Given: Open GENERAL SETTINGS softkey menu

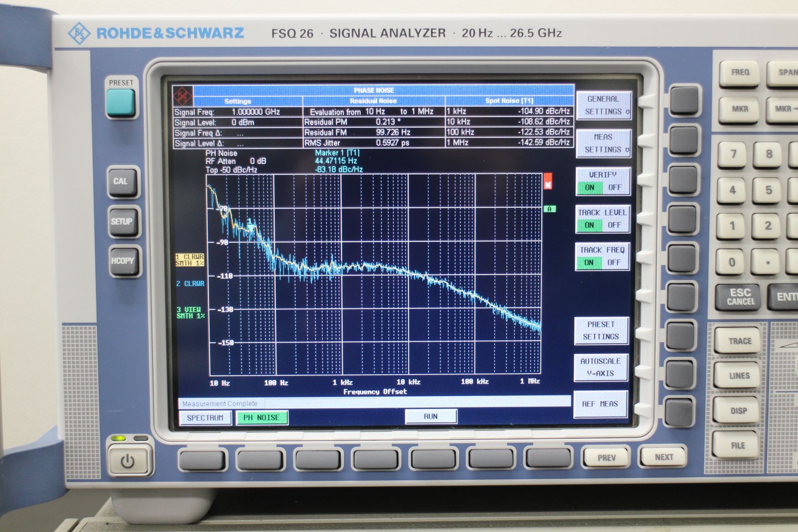Looking at the screenshot, I should 603,105.
